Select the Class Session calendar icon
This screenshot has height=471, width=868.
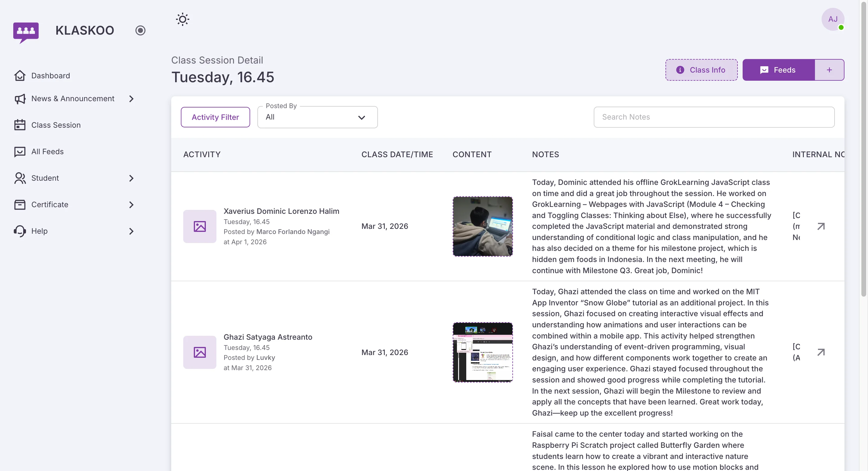pyautogui.click(x=20, y=125)
